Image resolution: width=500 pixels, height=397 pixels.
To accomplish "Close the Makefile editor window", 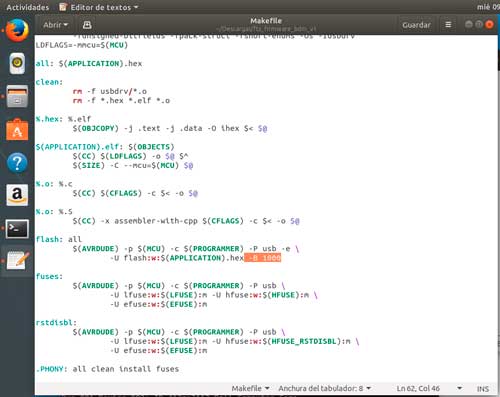I will (x=489, y=24).
